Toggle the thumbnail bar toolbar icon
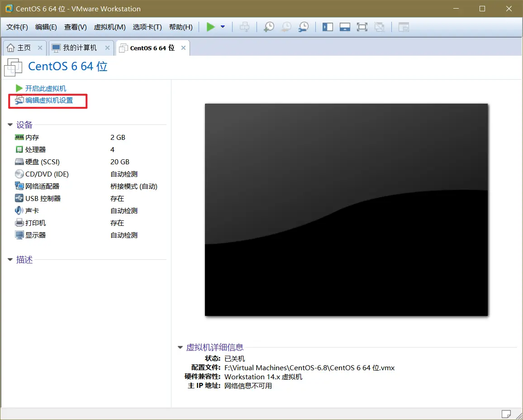Viewport: 523px width, 420px height. [x=345, y=27]
